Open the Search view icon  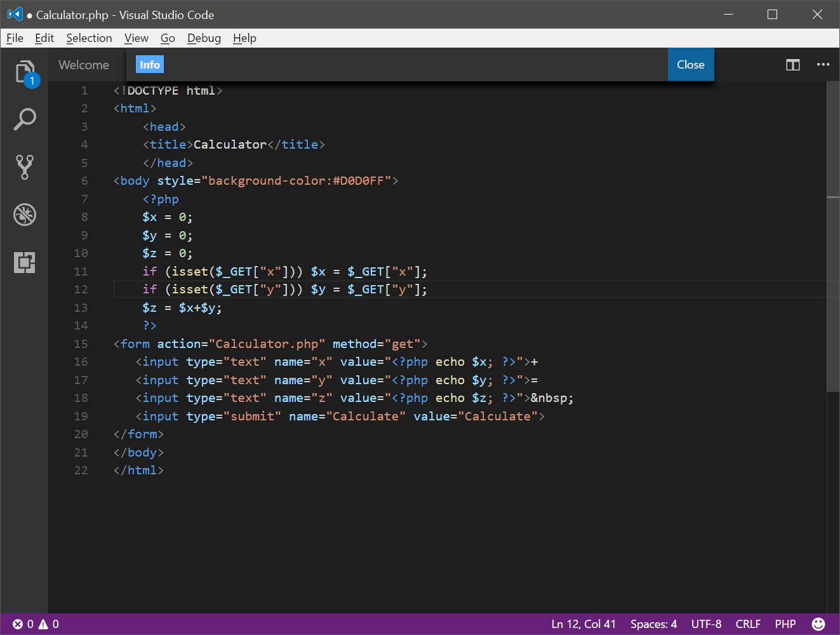point(25,119)
